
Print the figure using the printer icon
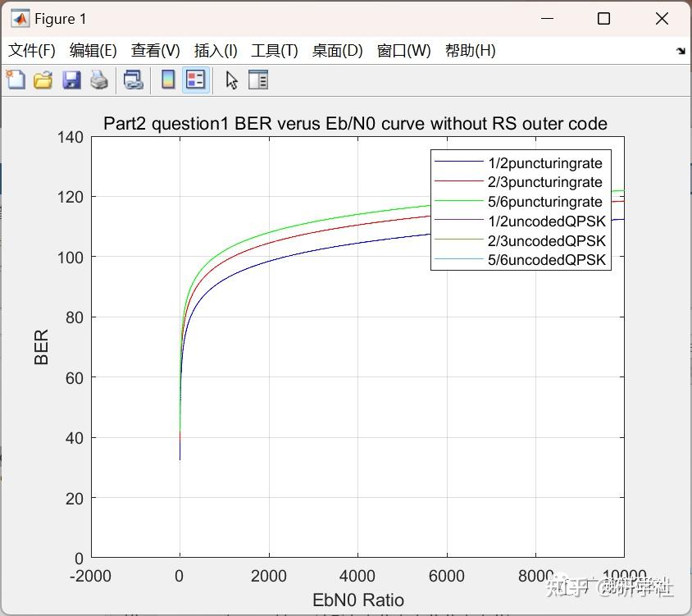click(x=98, y=80)
